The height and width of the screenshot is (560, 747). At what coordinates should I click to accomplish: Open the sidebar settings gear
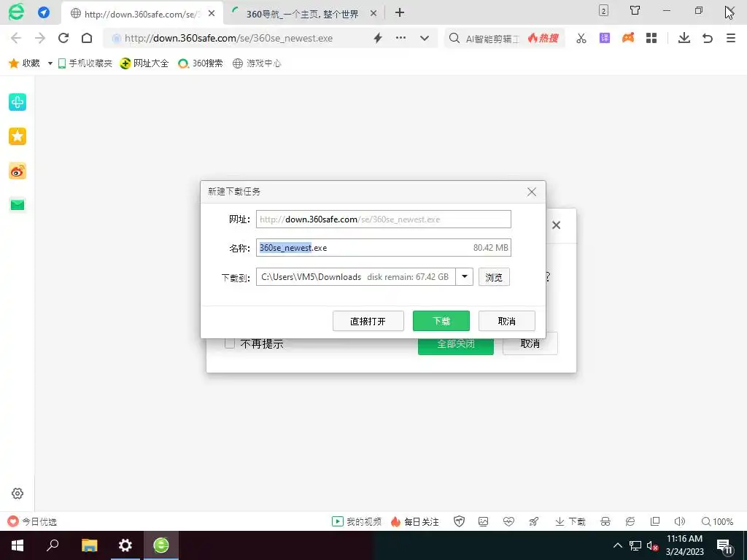click(18, 494)
